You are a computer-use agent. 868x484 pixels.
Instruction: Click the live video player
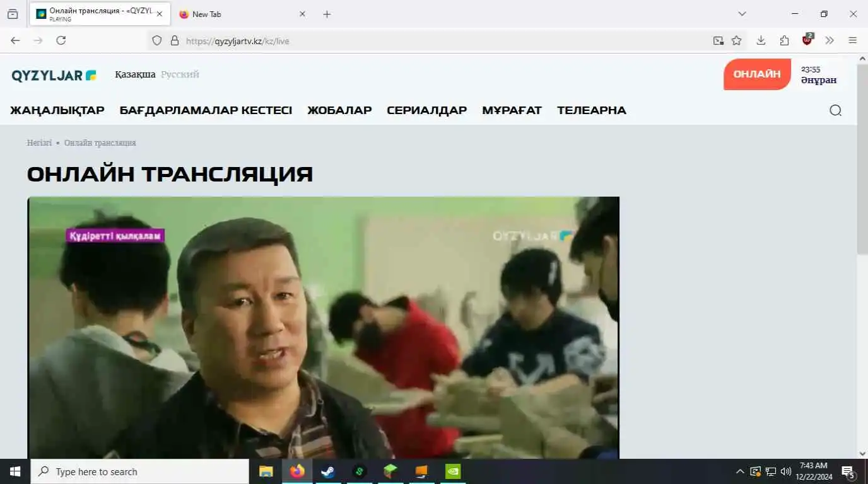point(324,328)
